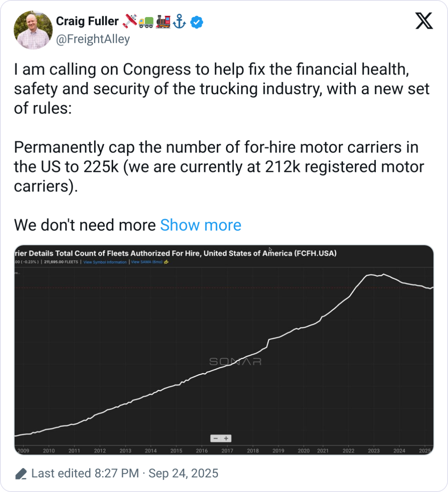This screenshot has height=492, width=448.
Task: Click the X logo icon
Action: (x=424, y=20)
